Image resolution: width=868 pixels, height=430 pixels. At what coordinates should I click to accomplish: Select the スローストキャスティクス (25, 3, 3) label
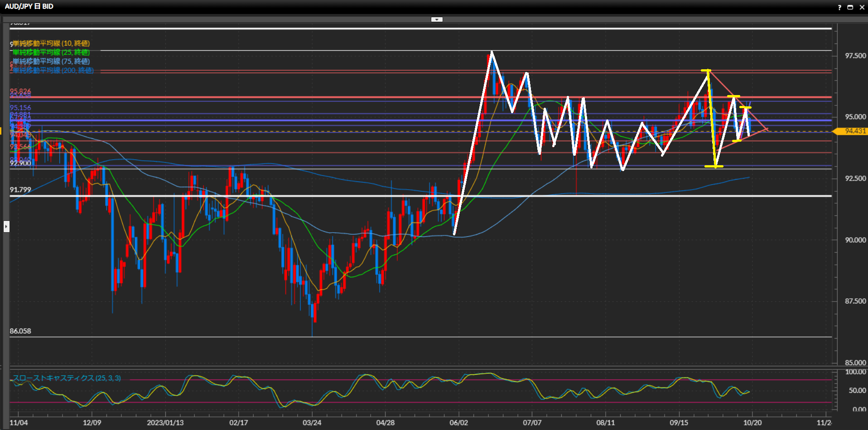pos(67,378)
